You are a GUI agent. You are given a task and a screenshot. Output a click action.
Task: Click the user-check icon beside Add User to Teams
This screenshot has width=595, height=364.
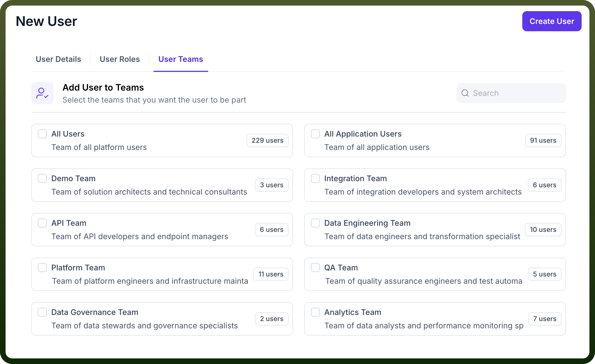point(42,93)
